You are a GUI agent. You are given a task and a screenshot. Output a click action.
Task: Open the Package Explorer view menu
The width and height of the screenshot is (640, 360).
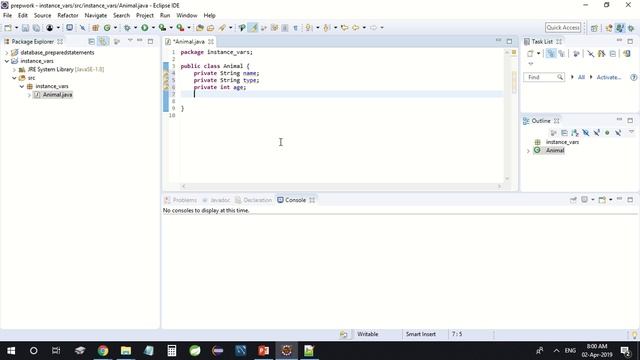130,41
